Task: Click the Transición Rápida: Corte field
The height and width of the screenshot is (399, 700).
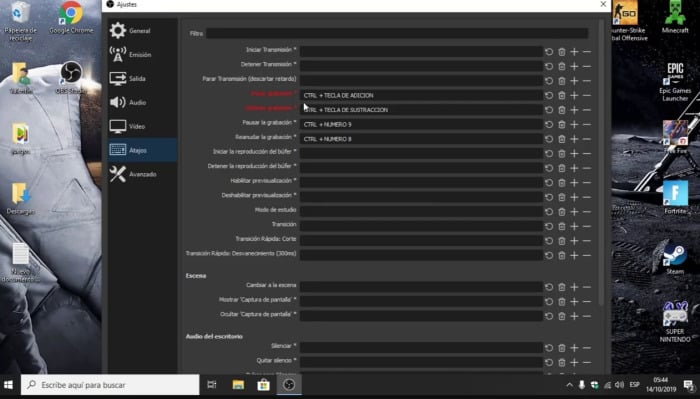Action: coord(421,240)
